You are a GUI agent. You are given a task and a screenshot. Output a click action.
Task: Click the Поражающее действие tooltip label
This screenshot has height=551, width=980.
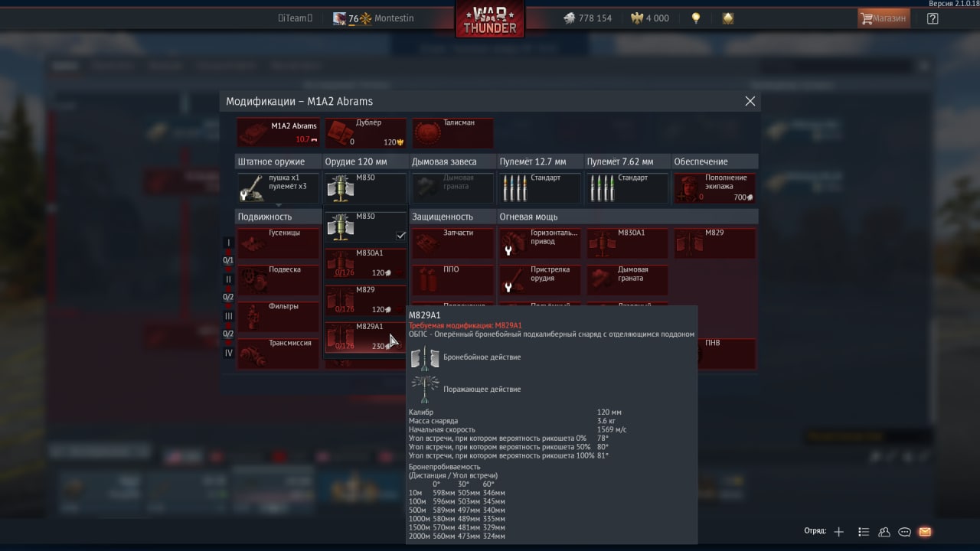tap(482, 390)
